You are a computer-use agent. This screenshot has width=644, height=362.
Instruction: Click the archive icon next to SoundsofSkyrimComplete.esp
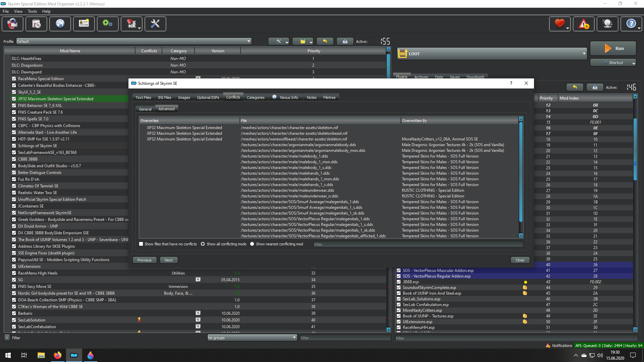point(525,288)
